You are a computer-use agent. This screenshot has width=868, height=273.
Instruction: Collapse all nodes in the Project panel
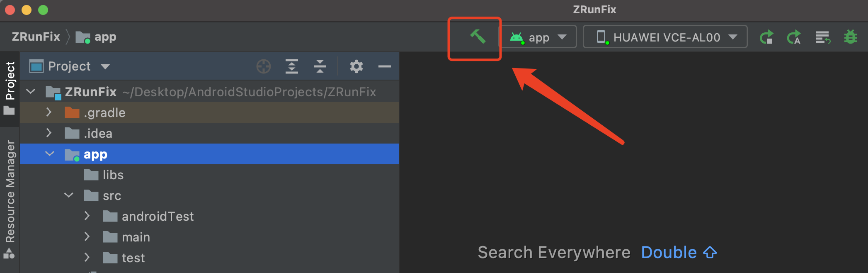[320, 66]
